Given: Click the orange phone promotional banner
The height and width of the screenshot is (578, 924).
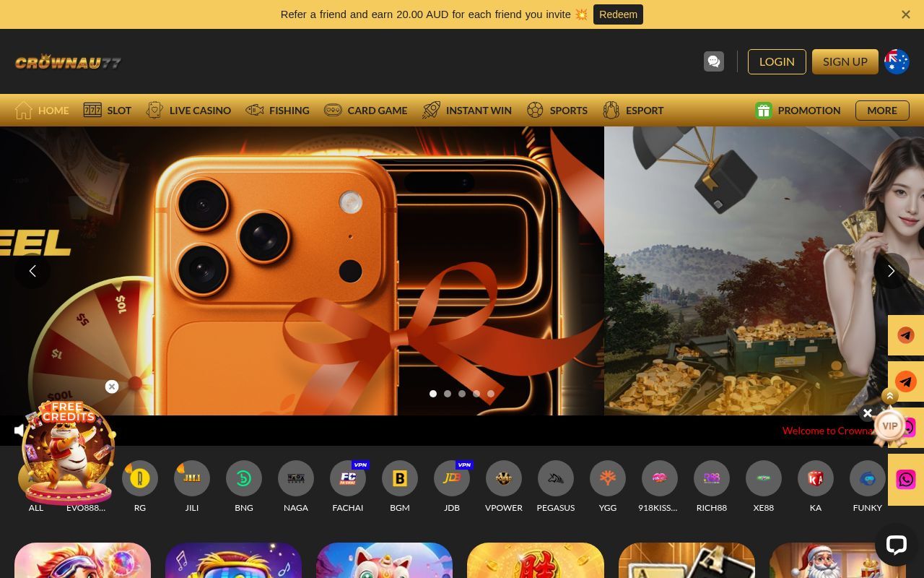Looking at the screenshot, I should click(x=302, y=271).
